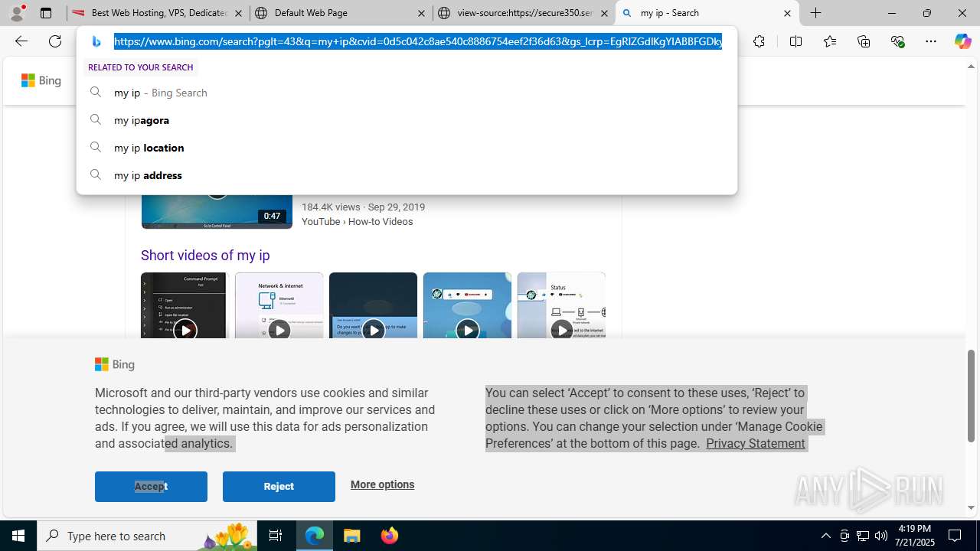Open Action Center notifications icon
Viewport: 980px width, 551px height.
tap(955, 536)
